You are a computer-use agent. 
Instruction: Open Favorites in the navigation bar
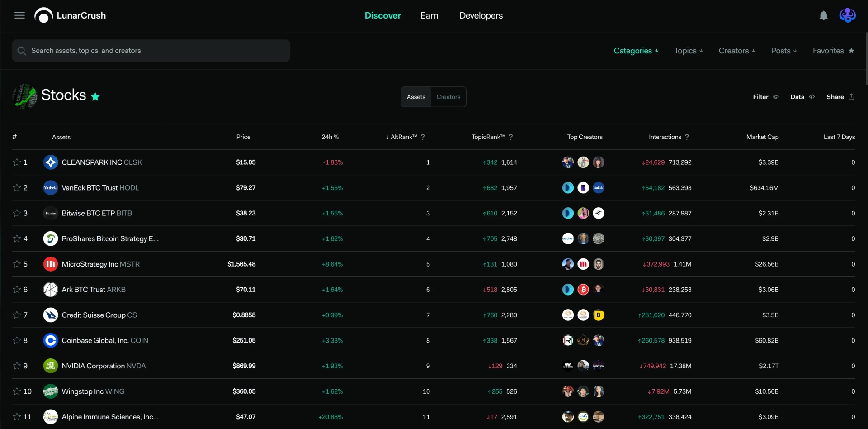(x=833, y=51)
